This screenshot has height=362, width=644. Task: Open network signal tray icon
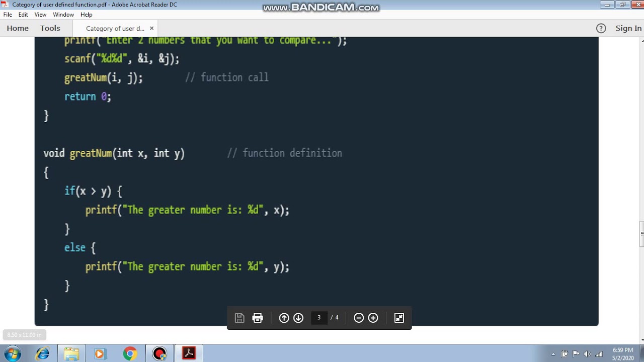pos(599,354)
